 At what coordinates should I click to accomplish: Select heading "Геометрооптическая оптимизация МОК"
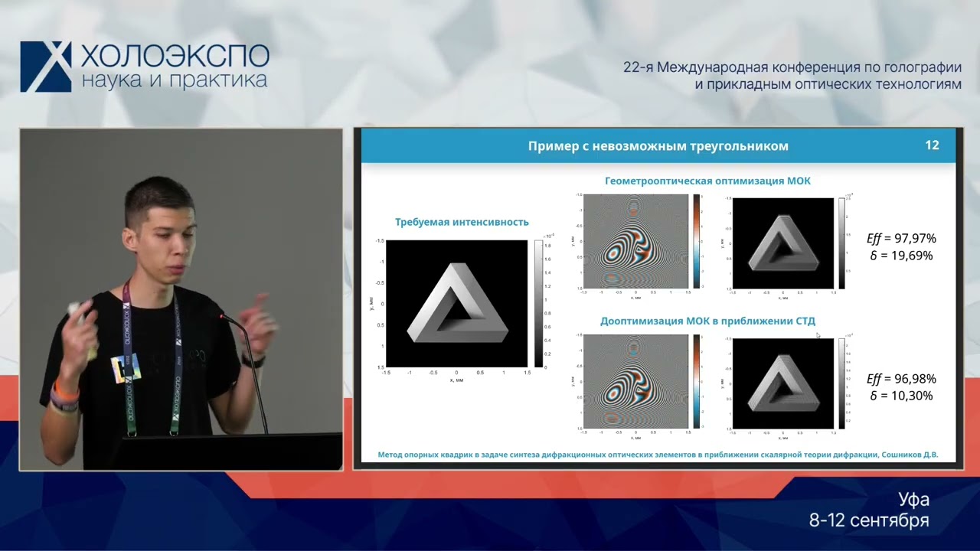click(x=707, y=181)
